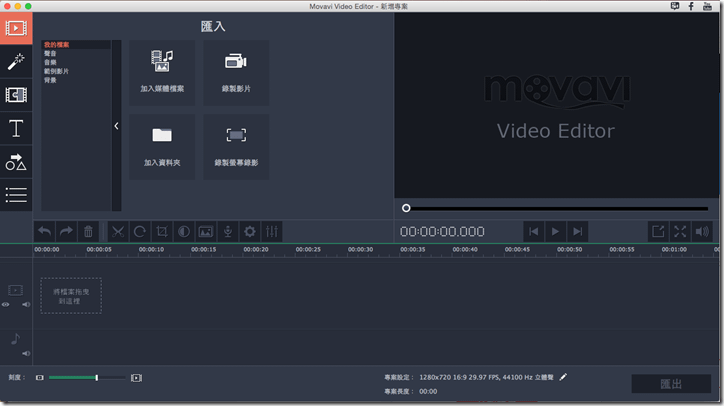
Task: Click the trash delete icon
Action: (x=88, y=231)
